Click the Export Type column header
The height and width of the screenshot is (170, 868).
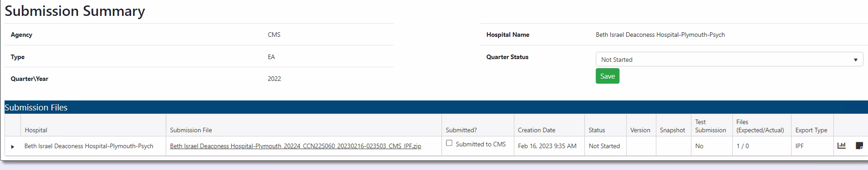(x=811, y=130)
